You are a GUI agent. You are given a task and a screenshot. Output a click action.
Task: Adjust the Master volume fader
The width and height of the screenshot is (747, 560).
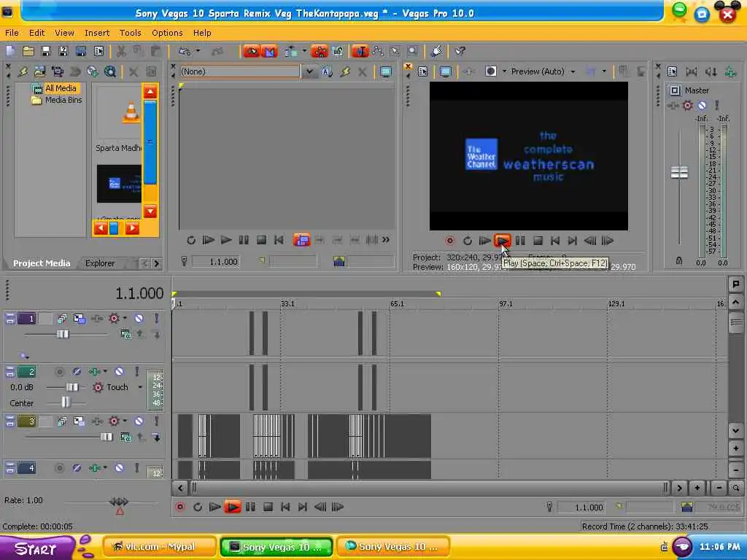[x=679, y=172]
